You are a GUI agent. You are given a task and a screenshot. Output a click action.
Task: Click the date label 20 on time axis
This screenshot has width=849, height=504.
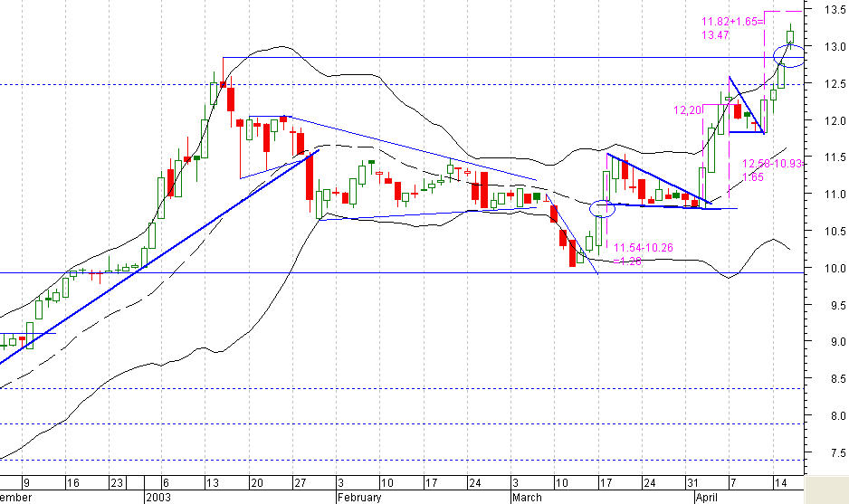point(257,483)
